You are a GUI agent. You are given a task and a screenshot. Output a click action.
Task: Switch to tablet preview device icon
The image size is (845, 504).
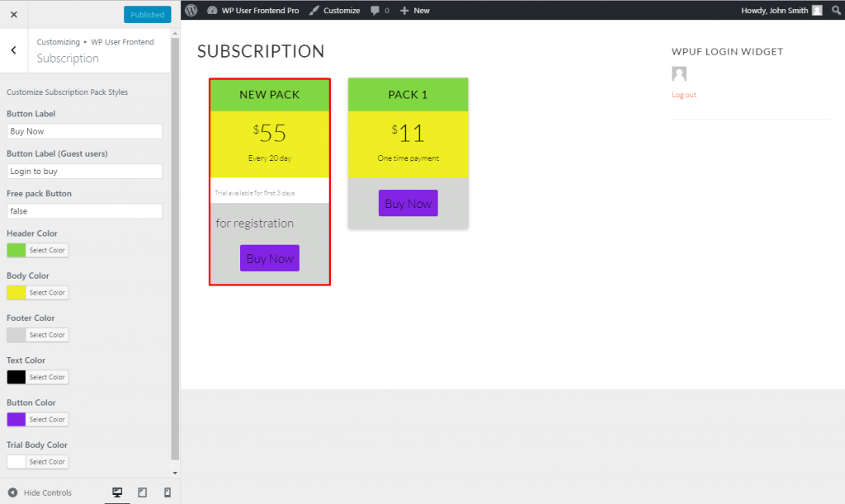pos(143,492)
